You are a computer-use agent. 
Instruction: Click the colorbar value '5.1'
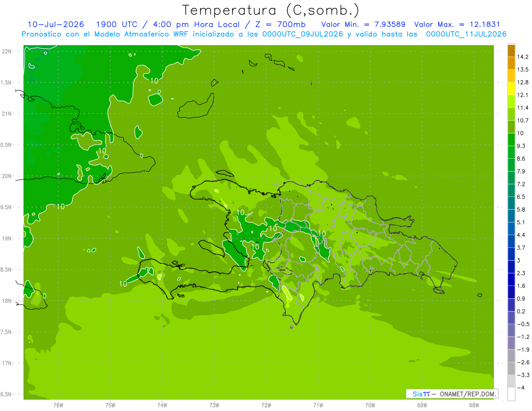pyautogui.click(x=521, y=222)
